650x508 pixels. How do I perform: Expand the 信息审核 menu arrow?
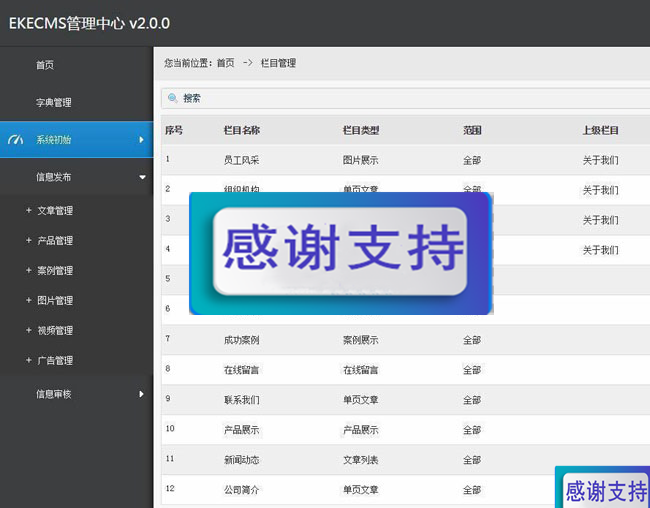(x=141, y=394)
